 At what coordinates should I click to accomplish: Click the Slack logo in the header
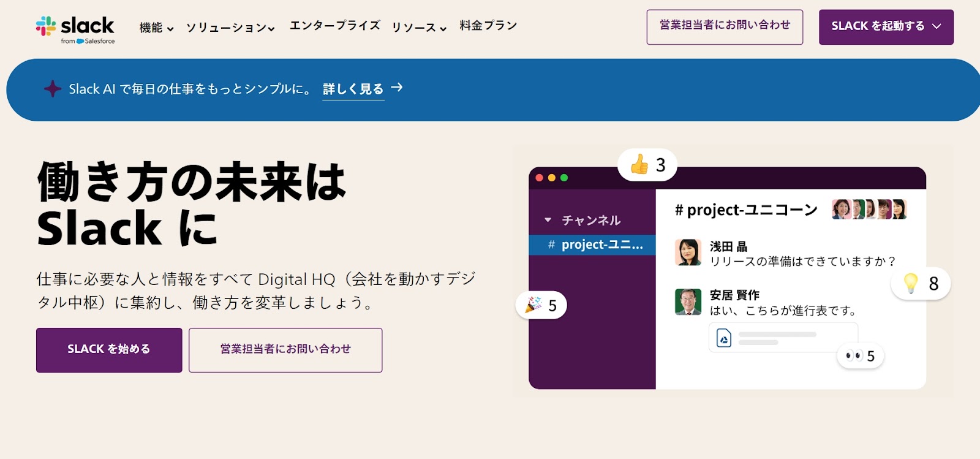click(75, 29)
